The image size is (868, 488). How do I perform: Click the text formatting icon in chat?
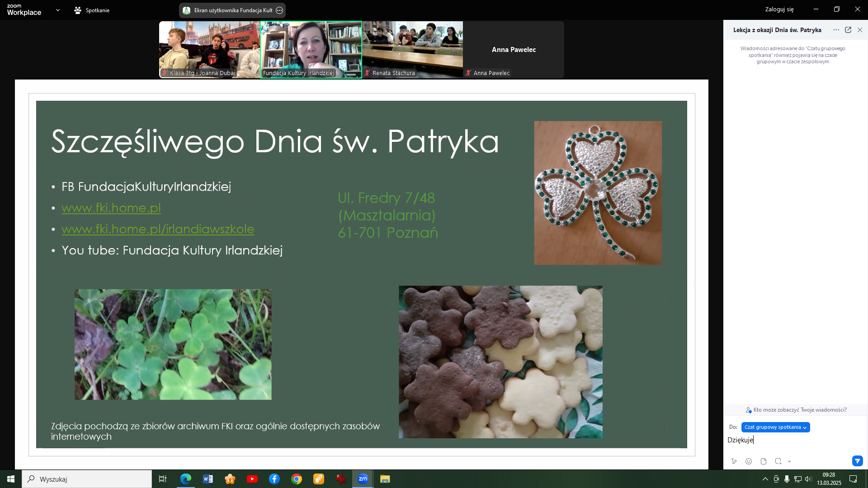point(734,461)
